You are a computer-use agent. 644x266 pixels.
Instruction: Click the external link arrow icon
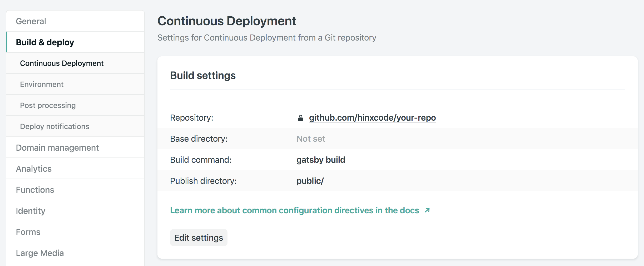click(427, 210)
